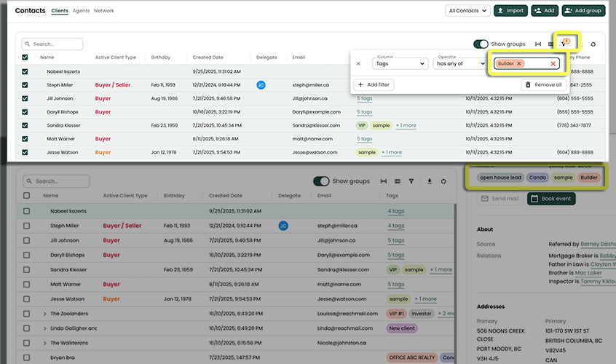The image size is (616, 364).
Task: Delete the filter row using the X icon
Action: pyautogui.click(x=358, y=64)
